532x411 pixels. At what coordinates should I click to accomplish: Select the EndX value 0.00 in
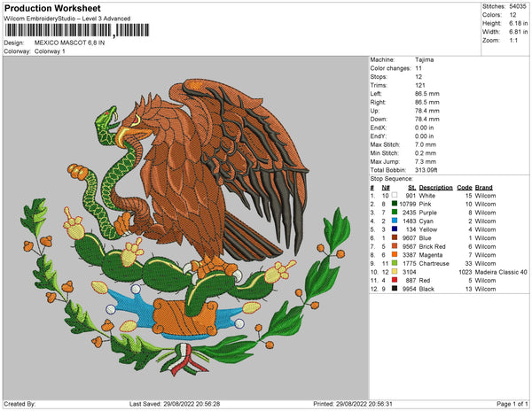coord(424,128)
